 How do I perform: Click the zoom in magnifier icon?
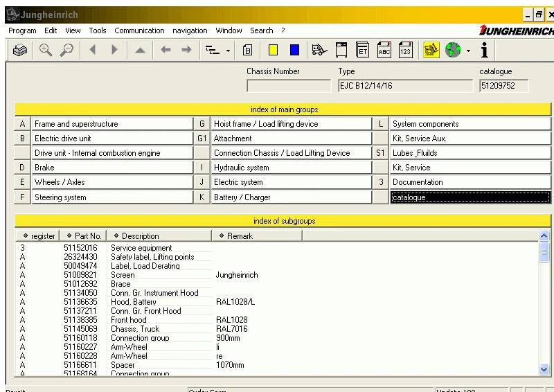46,50
